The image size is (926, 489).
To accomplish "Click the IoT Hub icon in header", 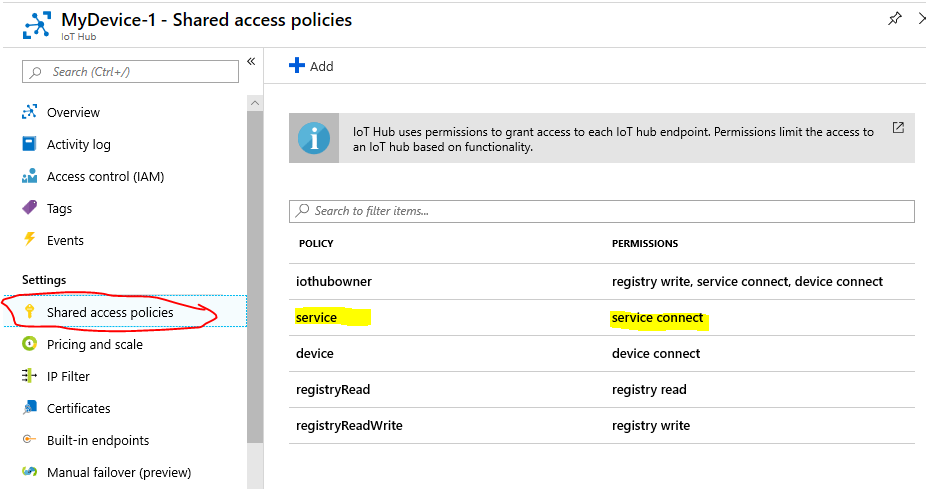I will (x=37, y=25).
